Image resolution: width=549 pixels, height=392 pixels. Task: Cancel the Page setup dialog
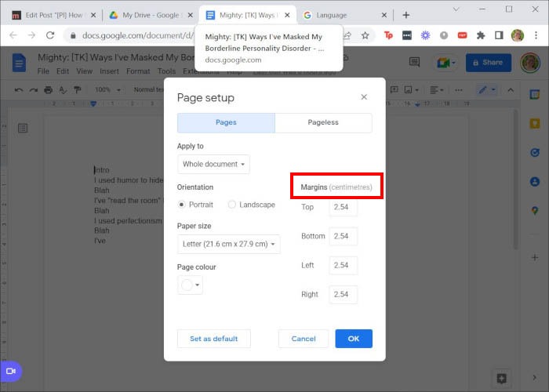[x=304, y=339]
